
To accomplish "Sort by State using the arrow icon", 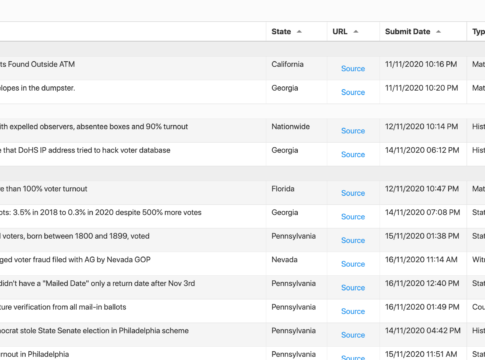I will (x=299, y=32).
